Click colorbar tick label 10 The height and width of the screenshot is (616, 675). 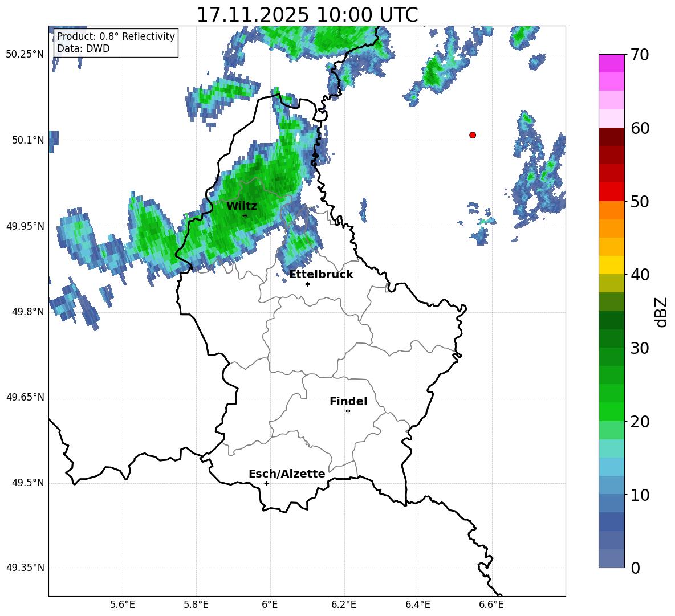click(640, 495)
